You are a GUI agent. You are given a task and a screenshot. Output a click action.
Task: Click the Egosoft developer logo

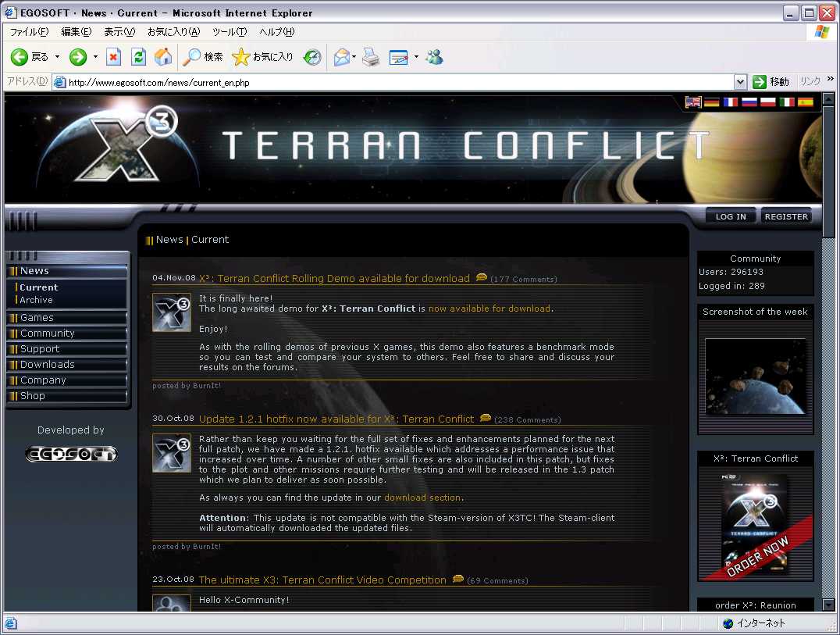(x=71, y=454)
